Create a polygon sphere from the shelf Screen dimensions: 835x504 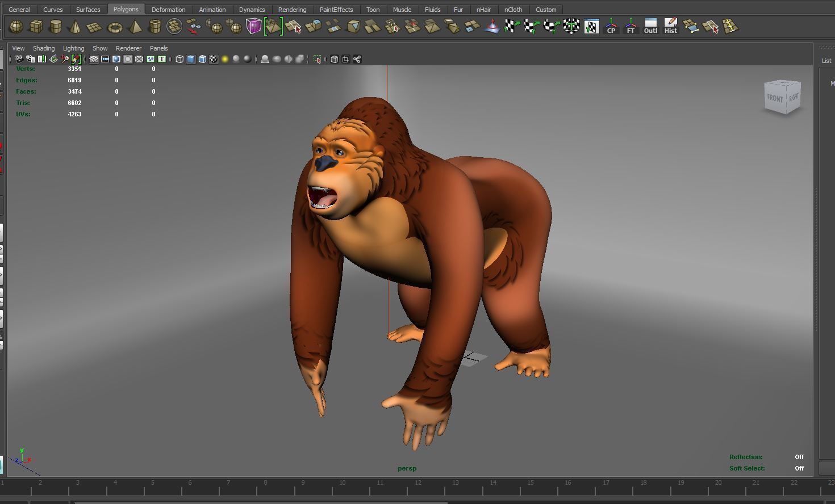16,27
